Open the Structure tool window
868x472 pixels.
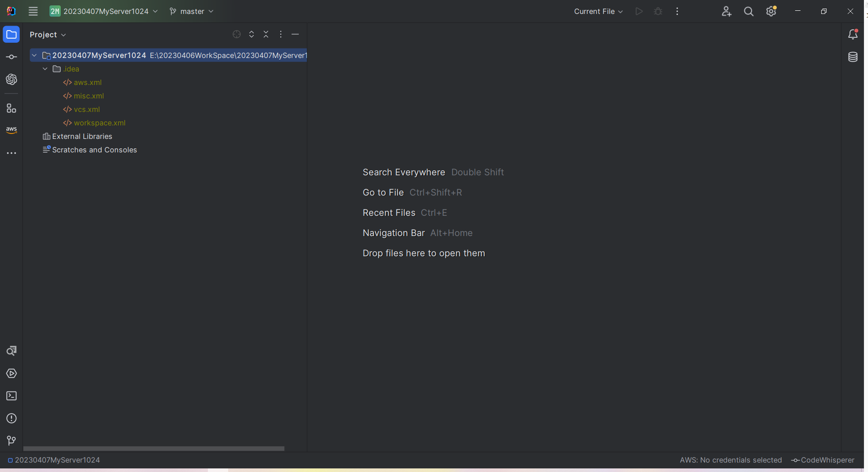11,108
